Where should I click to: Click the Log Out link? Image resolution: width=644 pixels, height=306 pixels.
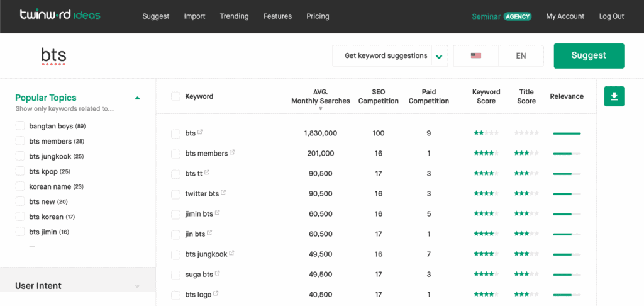(x=611, y=16)
